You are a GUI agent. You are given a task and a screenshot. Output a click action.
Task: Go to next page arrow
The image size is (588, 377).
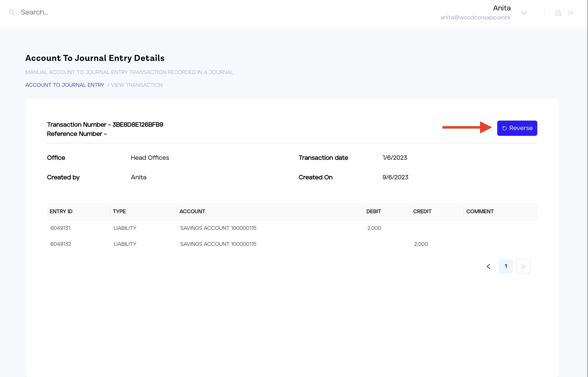click(523, 266)
